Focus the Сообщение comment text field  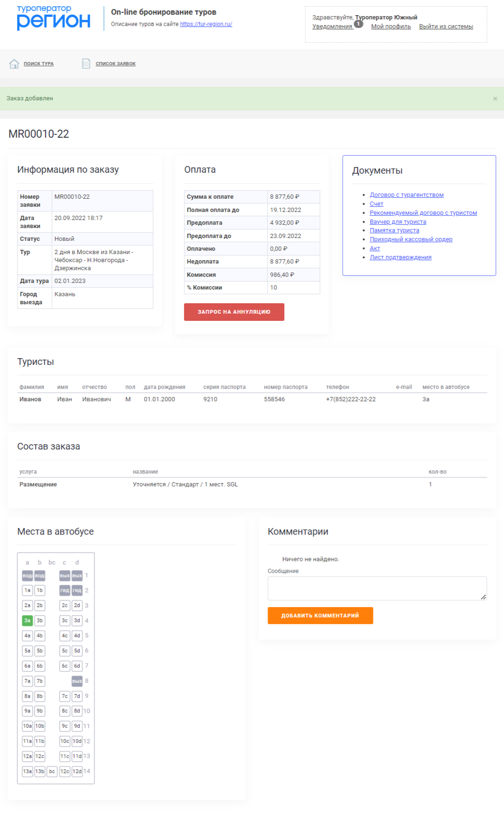[377, 588]
